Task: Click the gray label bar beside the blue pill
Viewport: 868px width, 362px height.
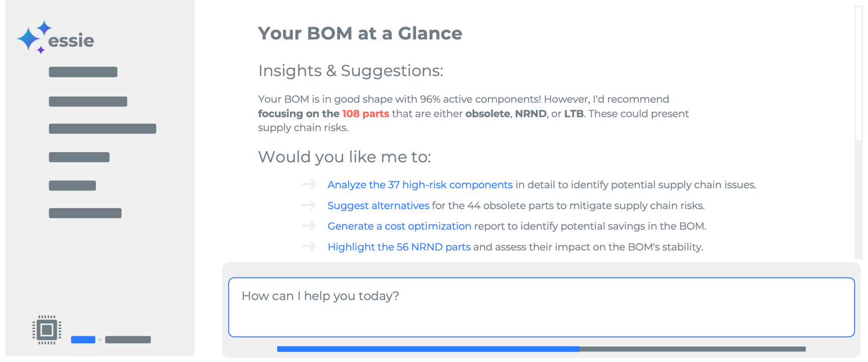Action: [128, 339]
